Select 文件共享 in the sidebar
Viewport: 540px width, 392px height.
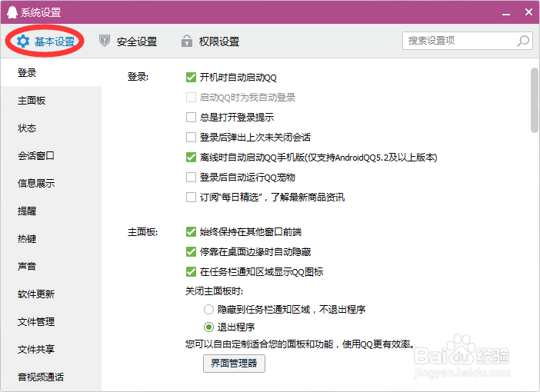pyautogui.click(x=52, y=349)
